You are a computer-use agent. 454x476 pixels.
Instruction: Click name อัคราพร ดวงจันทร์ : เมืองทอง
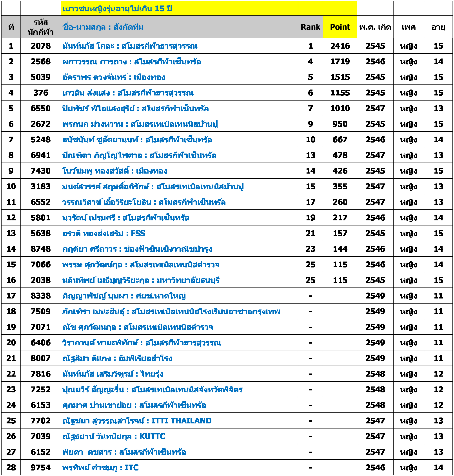pos(114,77)
